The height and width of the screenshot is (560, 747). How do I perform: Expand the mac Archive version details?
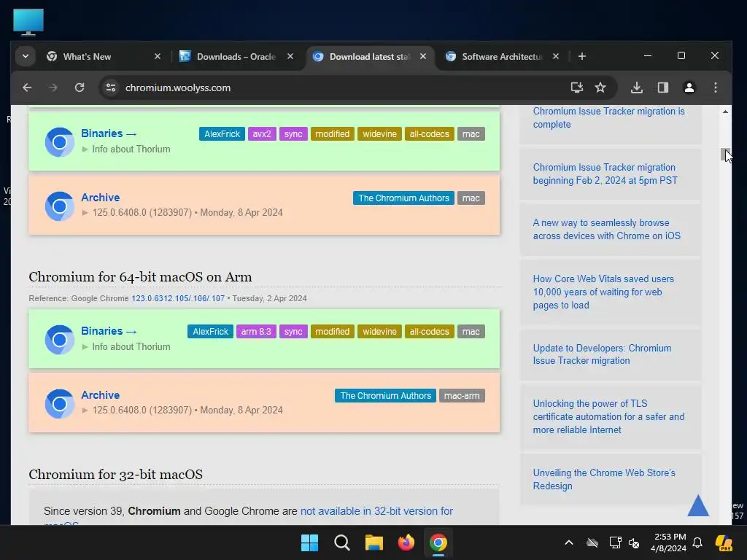[182, 212]
